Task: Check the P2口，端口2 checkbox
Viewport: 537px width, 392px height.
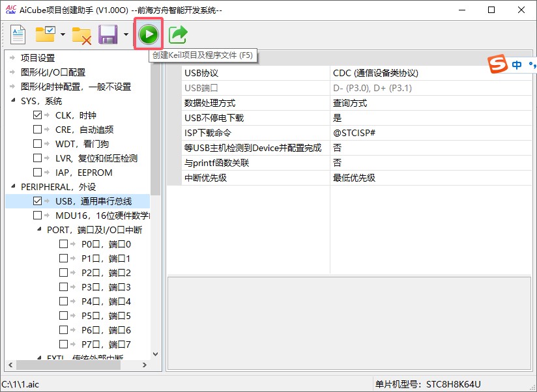Action: click(x=63, y=273)
